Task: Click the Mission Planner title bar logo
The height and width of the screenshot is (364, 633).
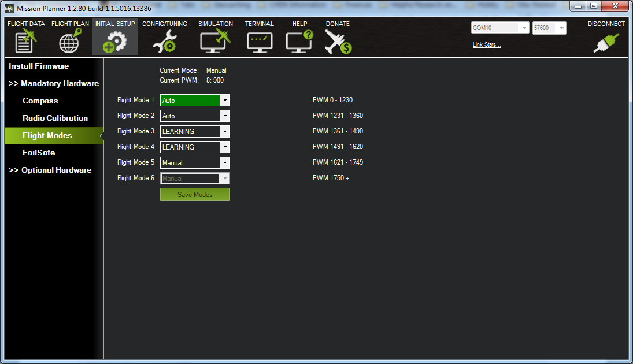Action: (9, 8)
